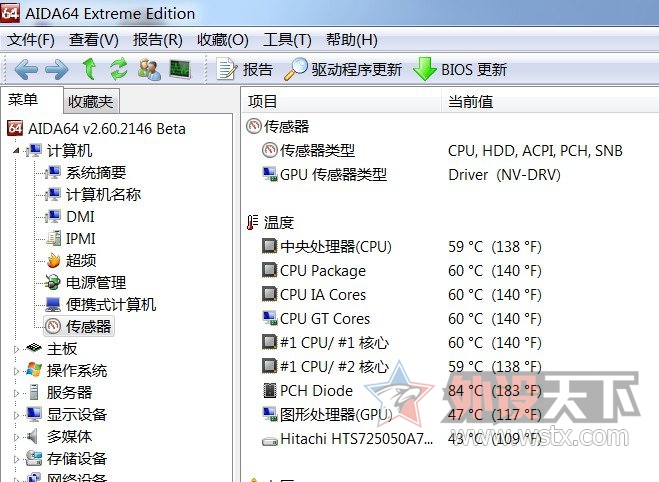Open the 报告(R) menu
659x482 pixels.
(158, 40)
